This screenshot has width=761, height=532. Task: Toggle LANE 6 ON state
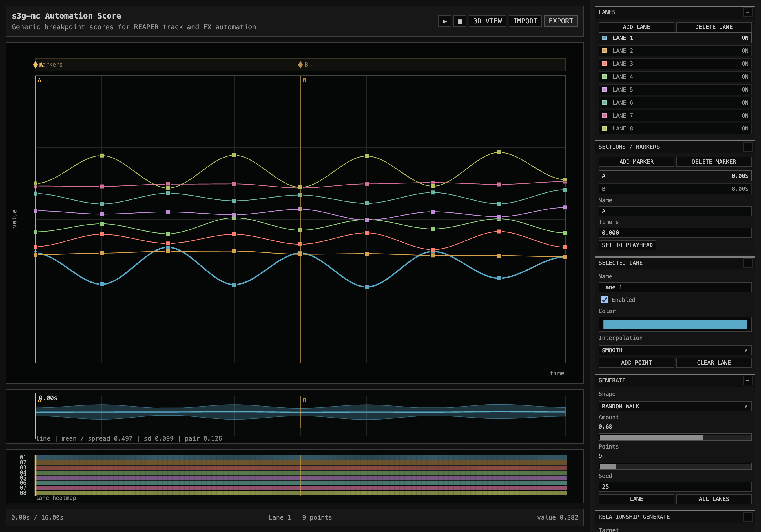[x=745, y=102]
